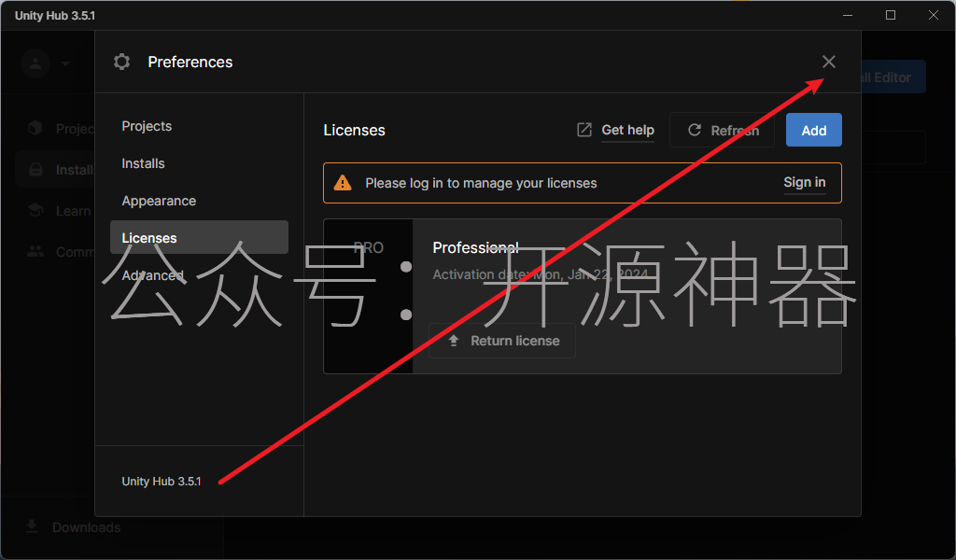Add a new license
The image size is (956, 560).
click(814, 130)
